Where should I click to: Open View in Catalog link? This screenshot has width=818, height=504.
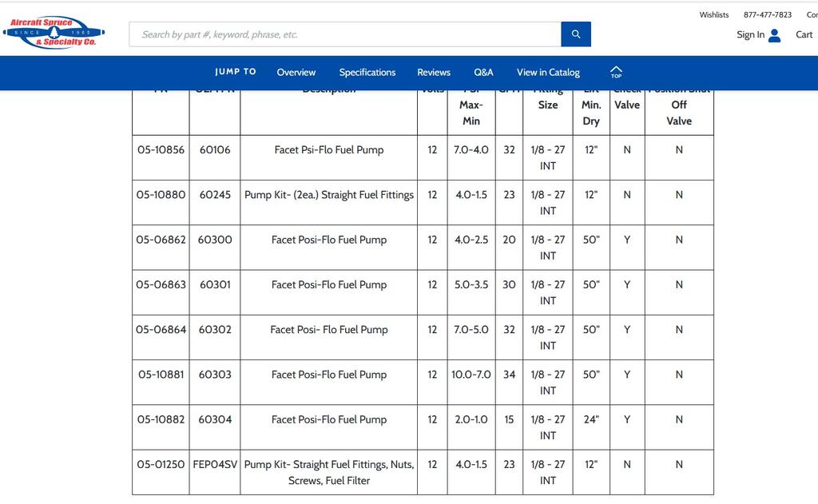tap(548, 73)
